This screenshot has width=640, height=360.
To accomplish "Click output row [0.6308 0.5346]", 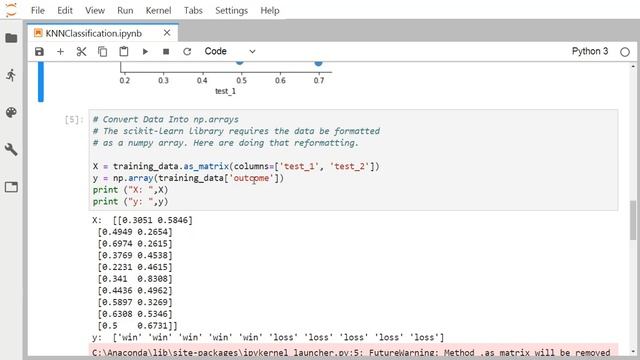I will click(x=135, y=314).
